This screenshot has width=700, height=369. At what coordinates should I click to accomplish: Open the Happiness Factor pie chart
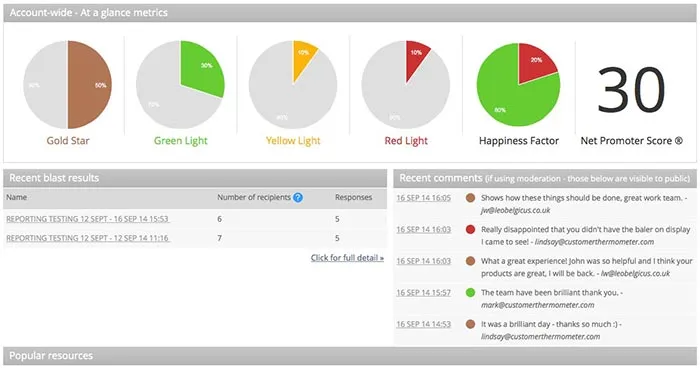pos(518,85)
